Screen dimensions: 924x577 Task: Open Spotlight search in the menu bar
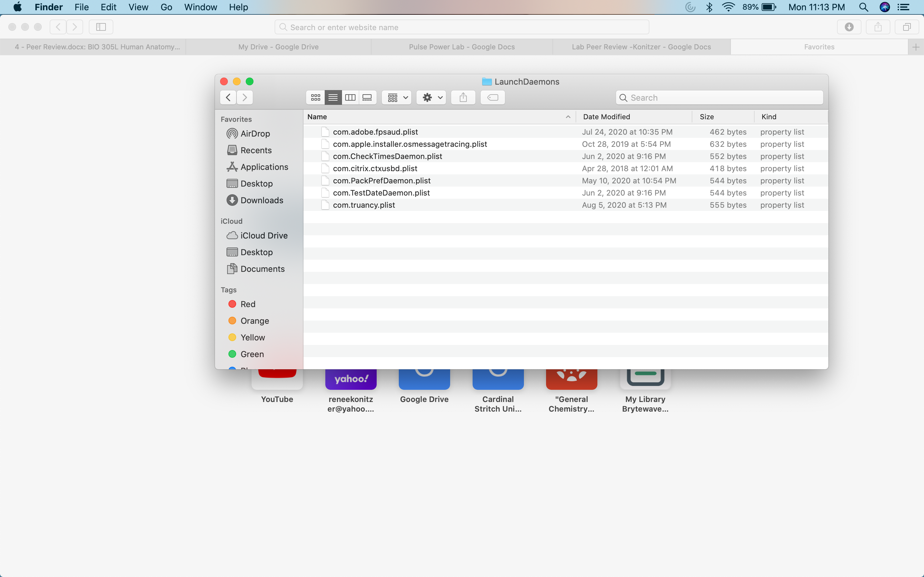pos(863,7)
